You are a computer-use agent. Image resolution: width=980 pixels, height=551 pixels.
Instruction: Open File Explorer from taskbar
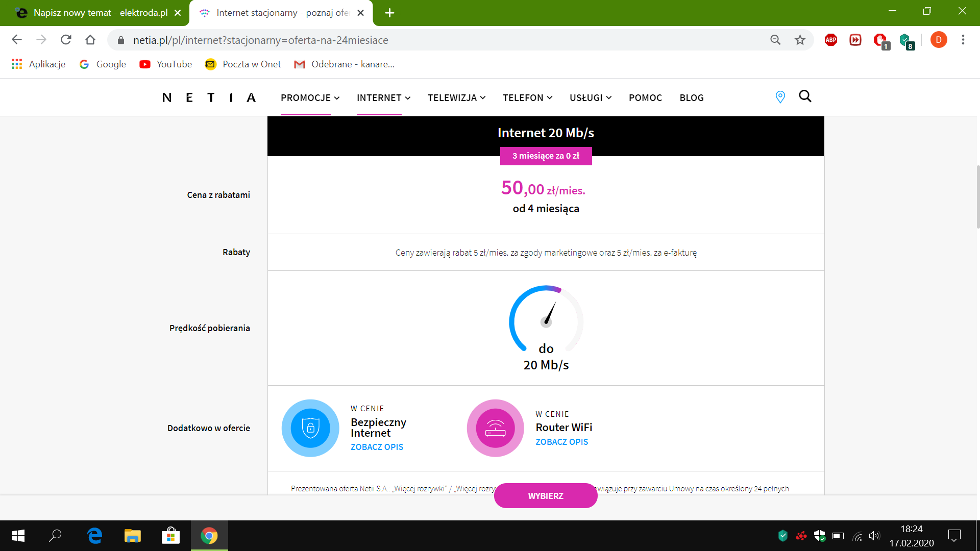[x=133, y=536]
